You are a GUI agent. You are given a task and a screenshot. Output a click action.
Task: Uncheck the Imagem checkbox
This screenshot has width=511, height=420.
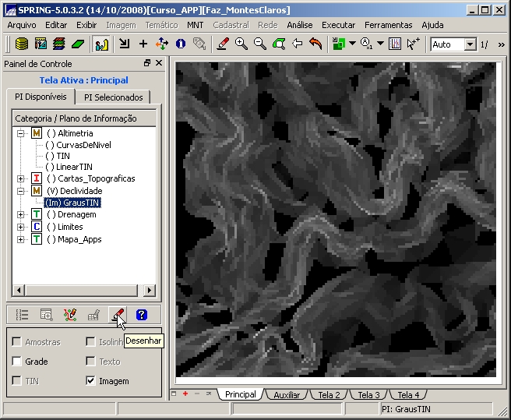91,381
